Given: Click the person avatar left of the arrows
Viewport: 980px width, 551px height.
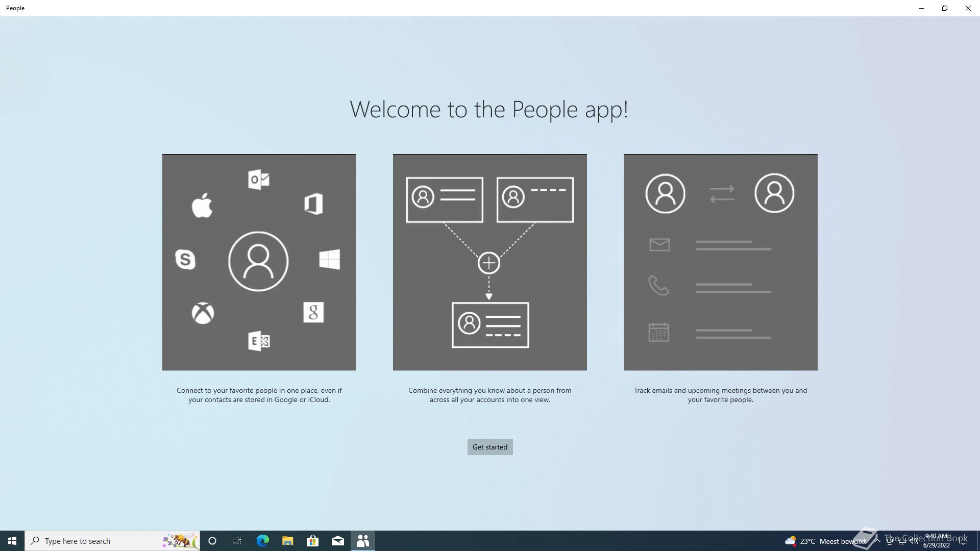Looking at the screenshot, I should click(665, 193).
